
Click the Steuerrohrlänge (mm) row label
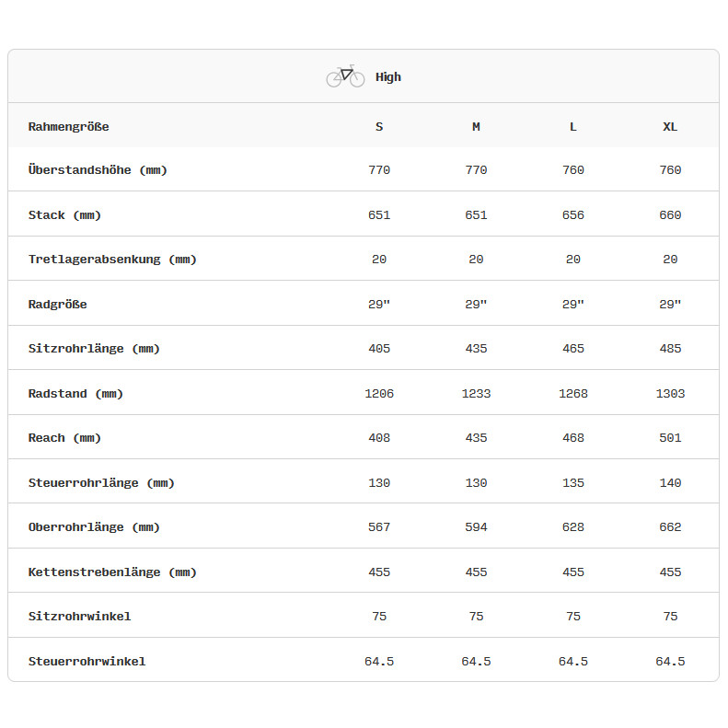tap(101, 483)
